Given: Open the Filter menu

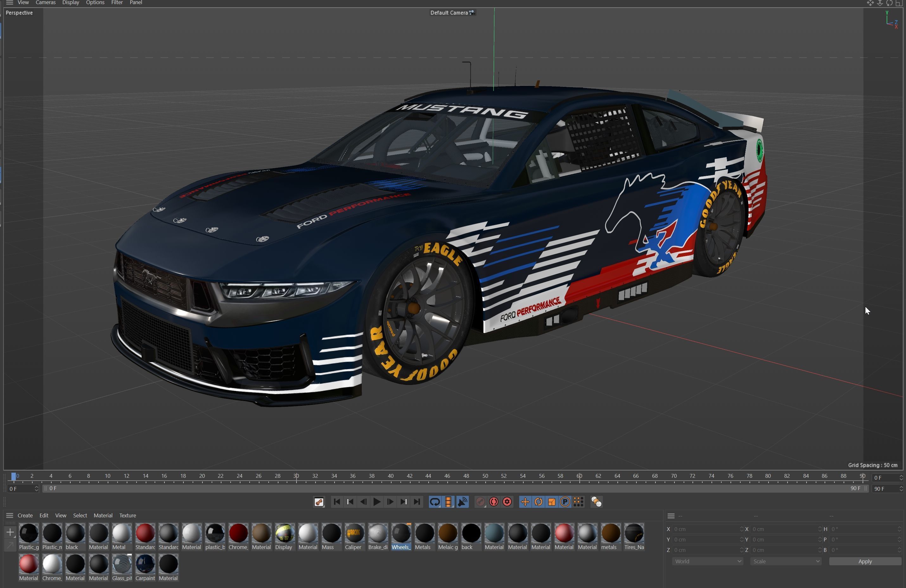Looking at the screenshot, I should (x=117, y=3).
